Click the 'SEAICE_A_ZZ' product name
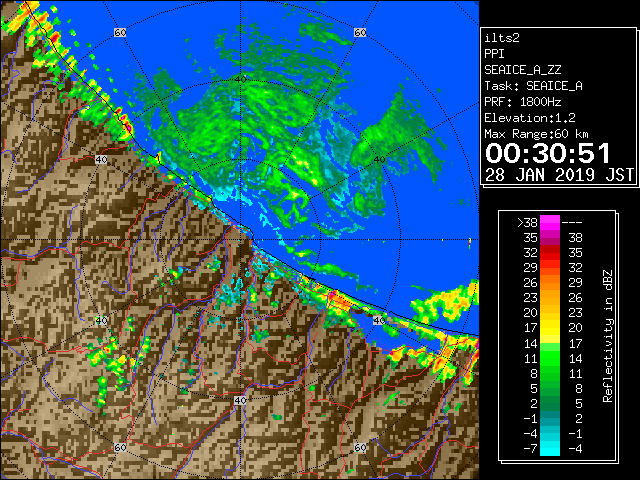This screenshot has width=640, height=480. click(x=522, y=70)
